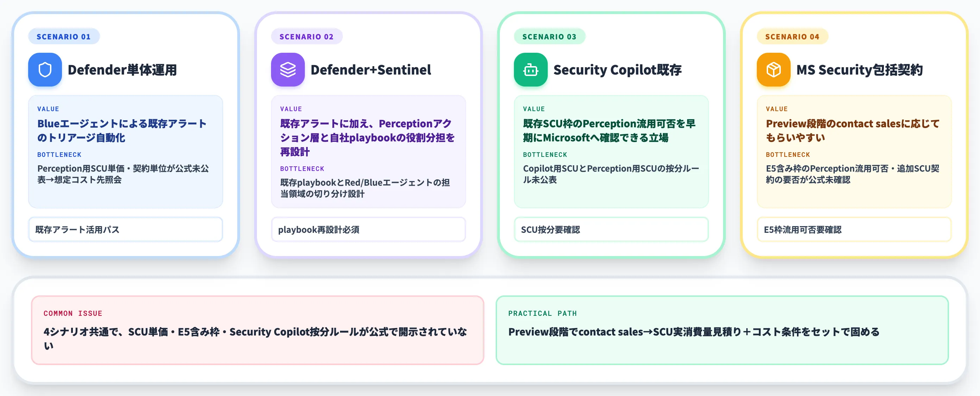Click the purple layers icon for Defender+Sentinel
980x396 pixels.
(x=288, y=70)
